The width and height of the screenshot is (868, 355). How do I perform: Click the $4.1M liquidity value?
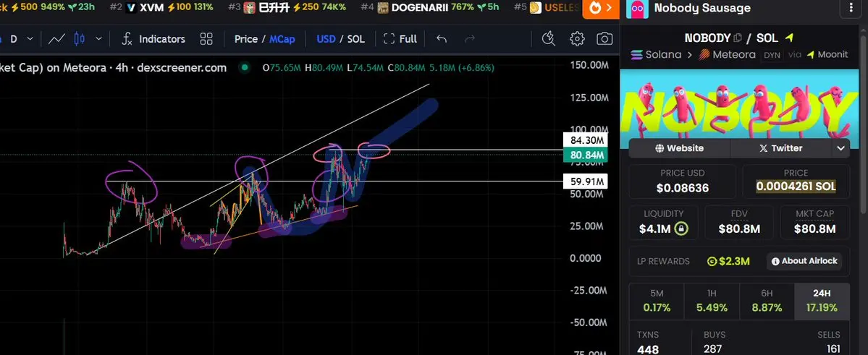(x=655, y=228)
